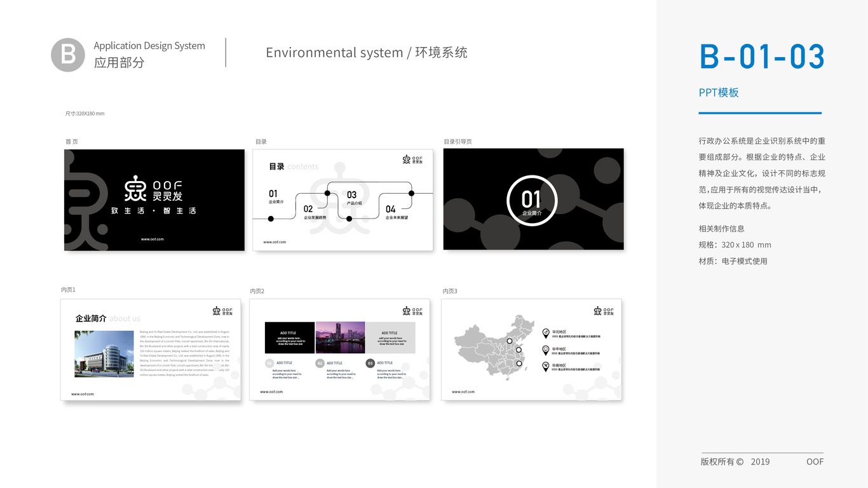Image resolution: width=868 pixels, height=488 pixels.
Task: Click the English paragraph text on 内页1
Action: [184, 353]
